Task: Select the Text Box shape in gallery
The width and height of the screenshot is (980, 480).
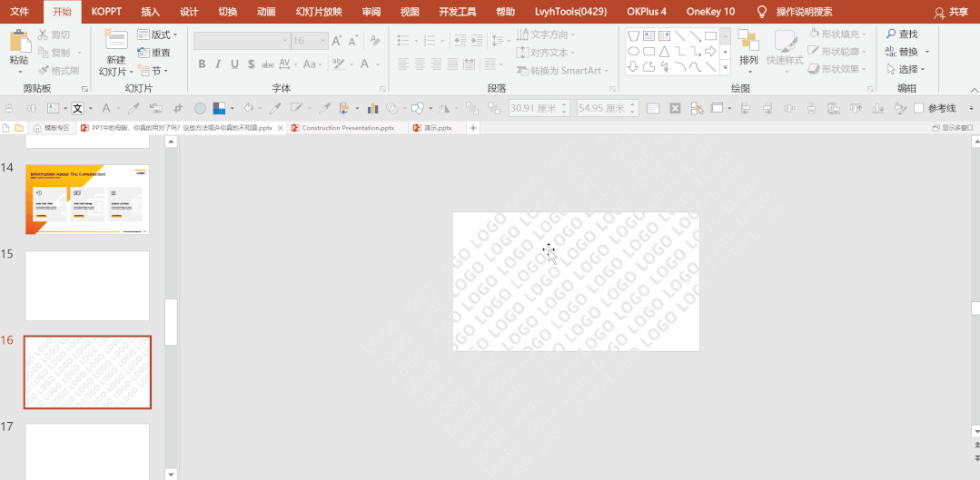Action: [648, 35]
